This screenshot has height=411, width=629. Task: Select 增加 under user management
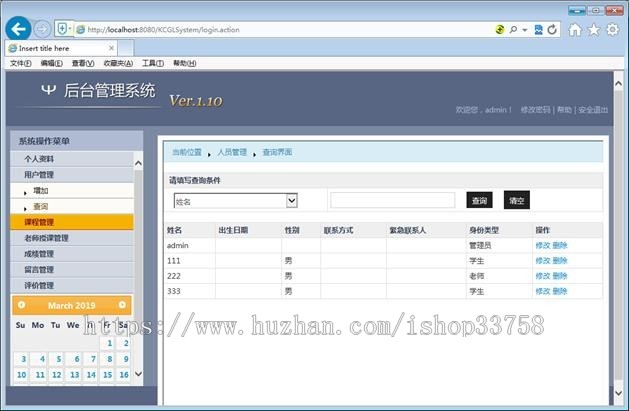coord(72,190)
